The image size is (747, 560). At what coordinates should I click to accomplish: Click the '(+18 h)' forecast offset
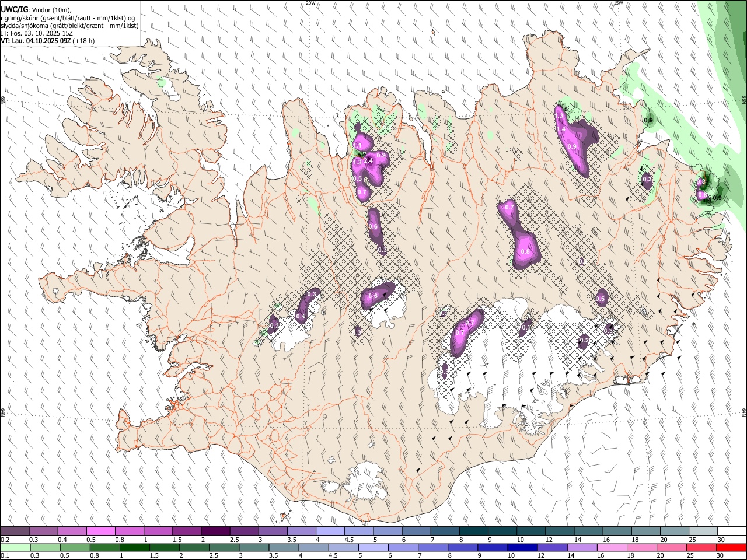(x=83, y=41)
